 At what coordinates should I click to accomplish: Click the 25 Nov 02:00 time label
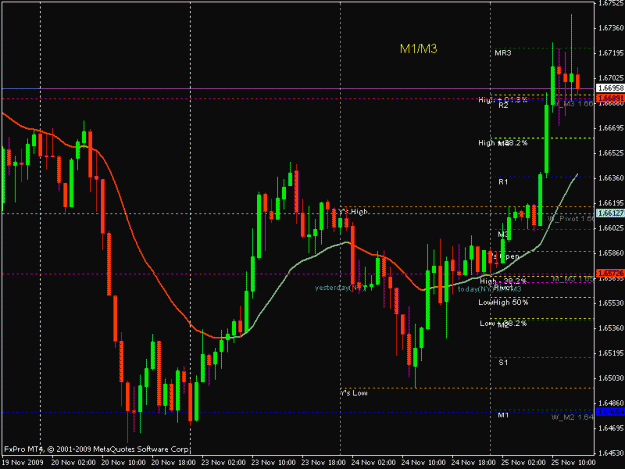[x=523, y=462]
